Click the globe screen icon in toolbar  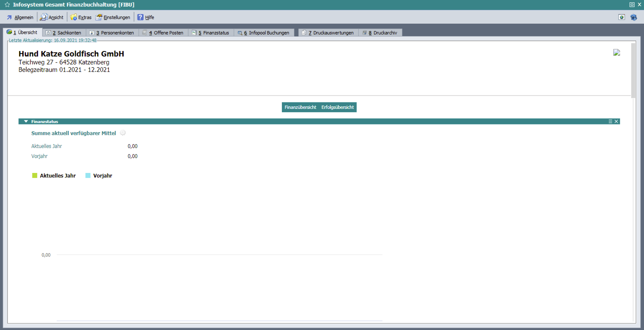tap(622, 17)
